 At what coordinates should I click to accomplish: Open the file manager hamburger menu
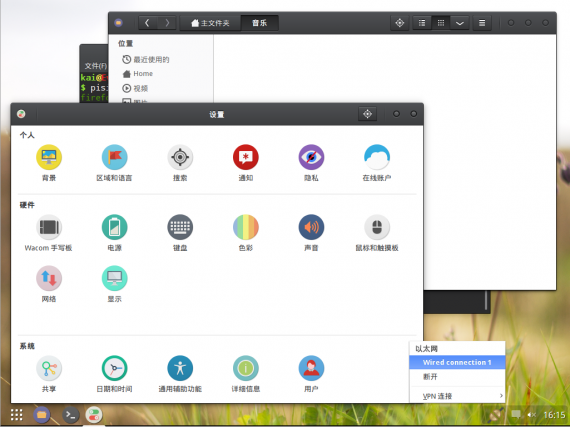(482, 23)
